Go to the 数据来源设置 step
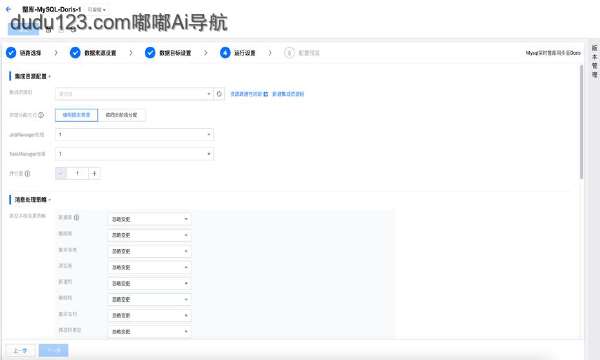The width and height of the screenshot is (600, 360). (100, 53)
